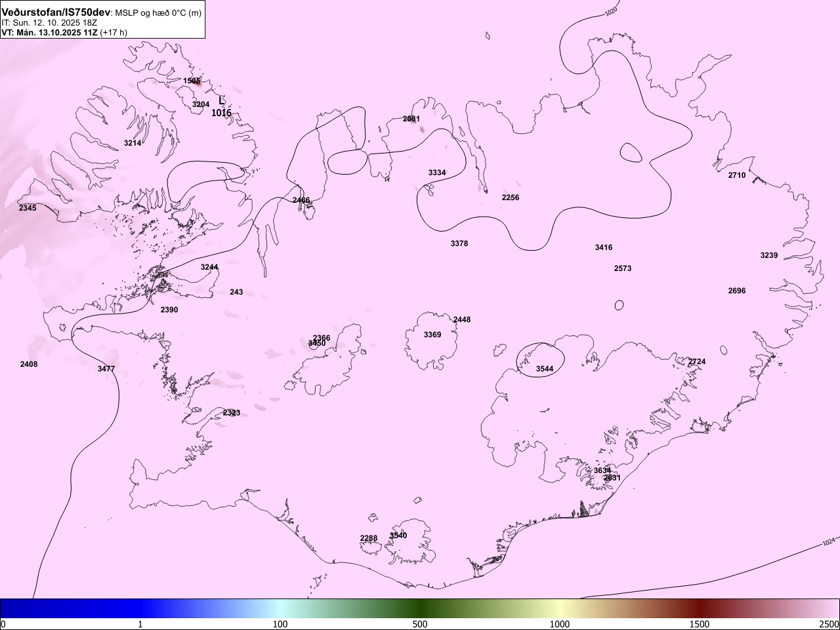
Task: Select the 3244 height value
Action: pyautogui.click(x=209, y=267)
